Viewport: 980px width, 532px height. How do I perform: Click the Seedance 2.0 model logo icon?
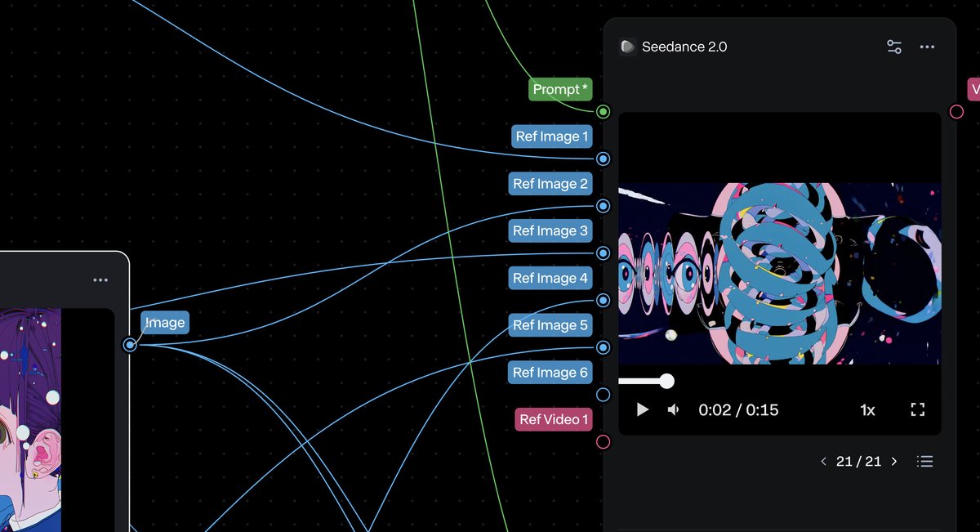coord(627,47)
